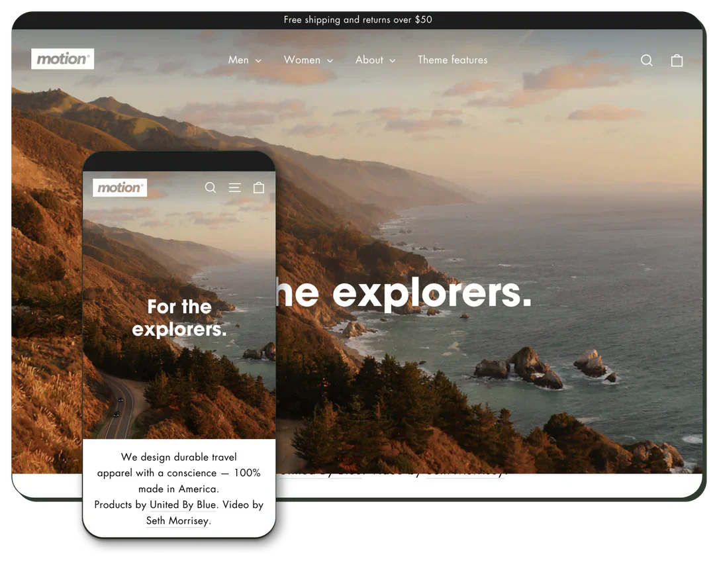The width and height of the screenshot is (715, 588).
Task: Select Men from the navigation bar
Action: pos(238,60)
